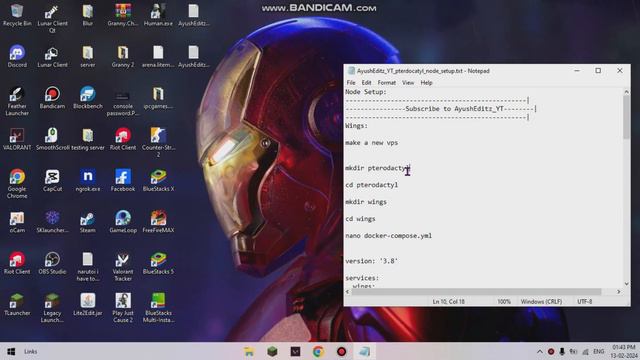This screenshot has height=360, width=640.
Task: Place cursor in 'nano docker-compose.yml' line
Action: 388,236
